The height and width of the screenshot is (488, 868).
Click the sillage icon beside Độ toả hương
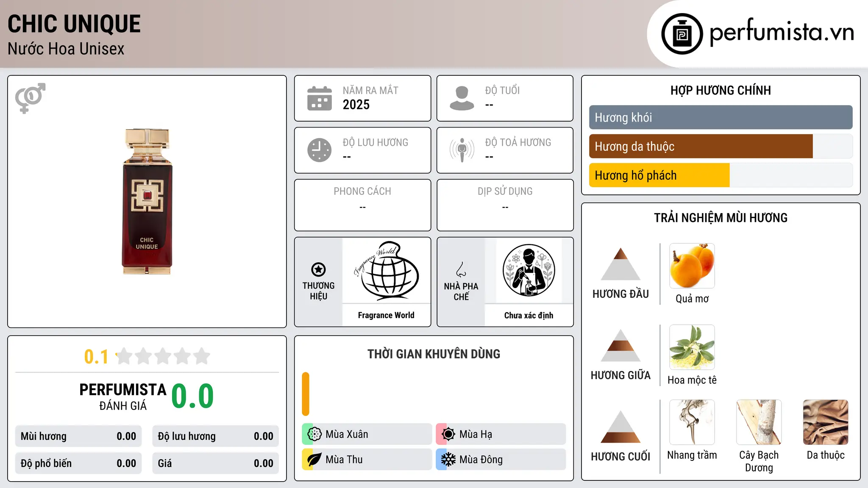(x=462, y=150)
